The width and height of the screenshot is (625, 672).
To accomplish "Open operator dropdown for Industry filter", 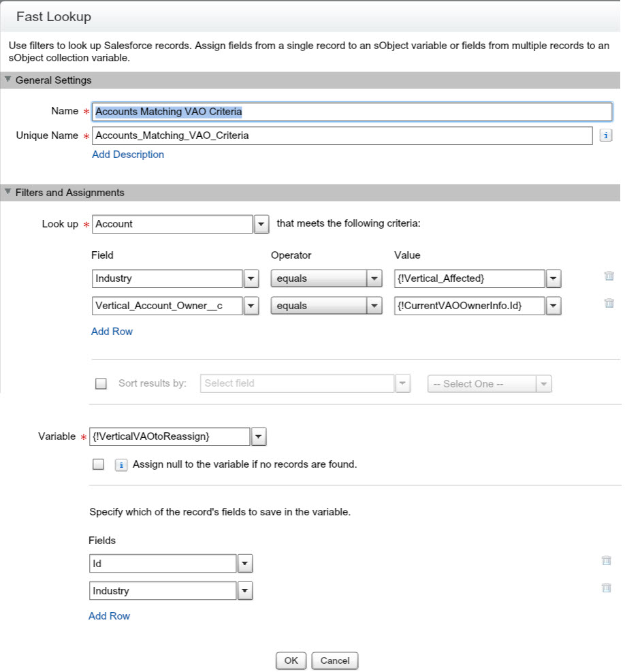I will (x=374, y=279).
